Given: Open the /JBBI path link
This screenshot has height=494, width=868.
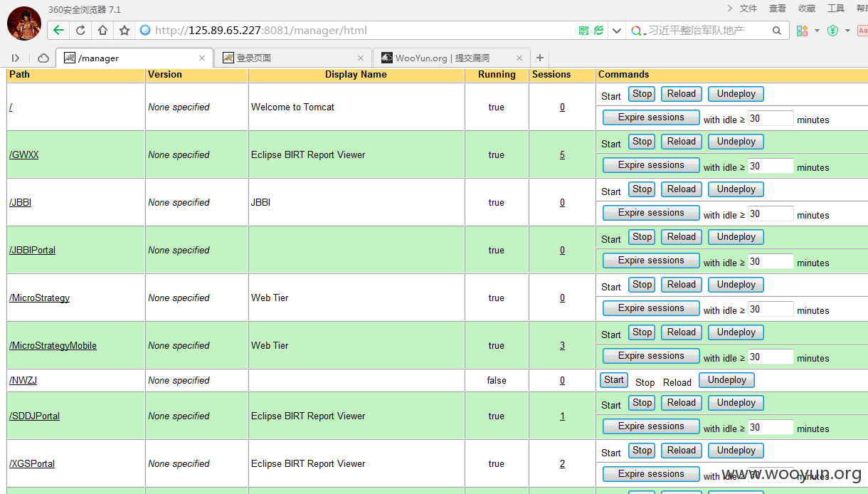Looking at the screenshot, I should click(x=20, y=202).
